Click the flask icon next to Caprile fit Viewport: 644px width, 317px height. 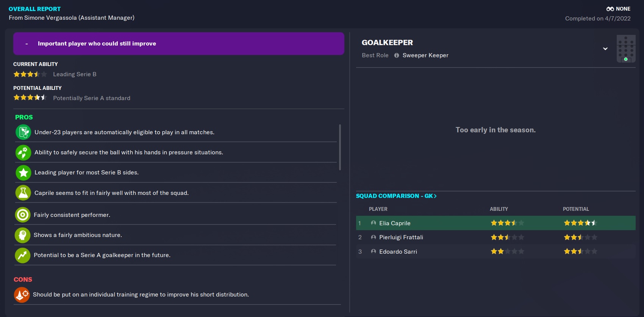[23, 193]
